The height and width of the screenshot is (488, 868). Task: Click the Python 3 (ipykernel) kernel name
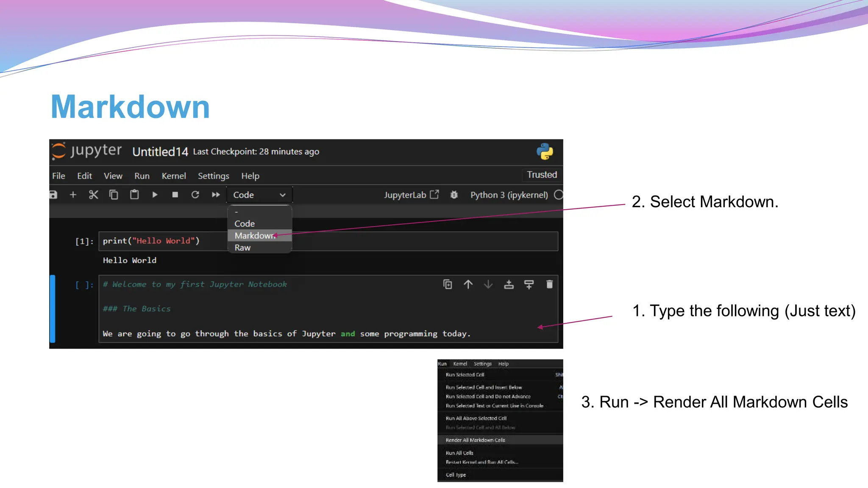pyautogui.click(x=509, y=195)
